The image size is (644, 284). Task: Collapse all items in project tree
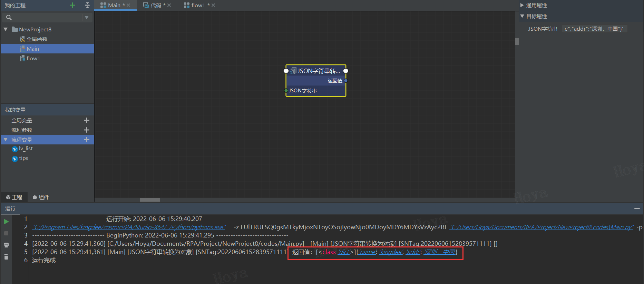pos(87,5)
